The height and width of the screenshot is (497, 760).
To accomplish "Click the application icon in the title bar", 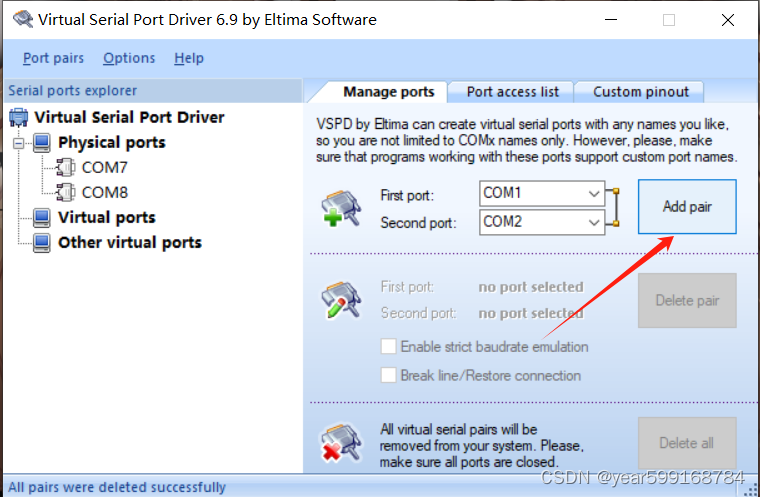I will (x=23, y=19).
